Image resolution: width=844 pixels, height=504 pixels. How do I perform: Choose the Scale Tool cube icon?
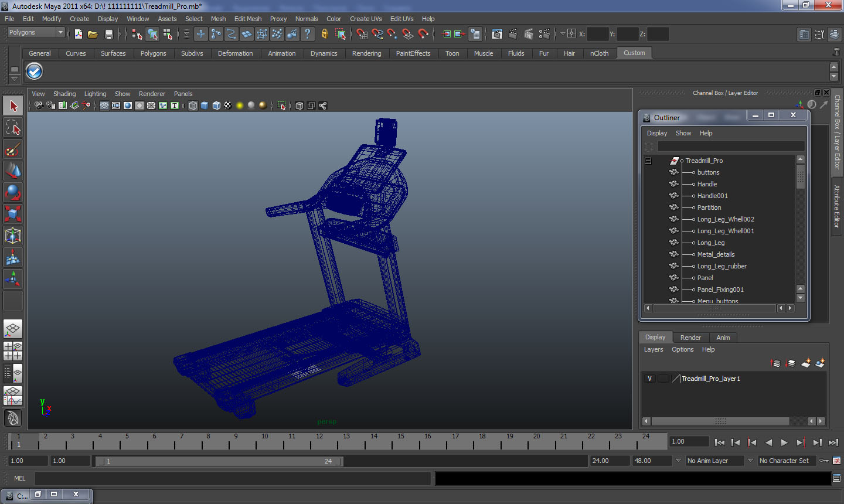pyautogui.click(x=13, y=214)
